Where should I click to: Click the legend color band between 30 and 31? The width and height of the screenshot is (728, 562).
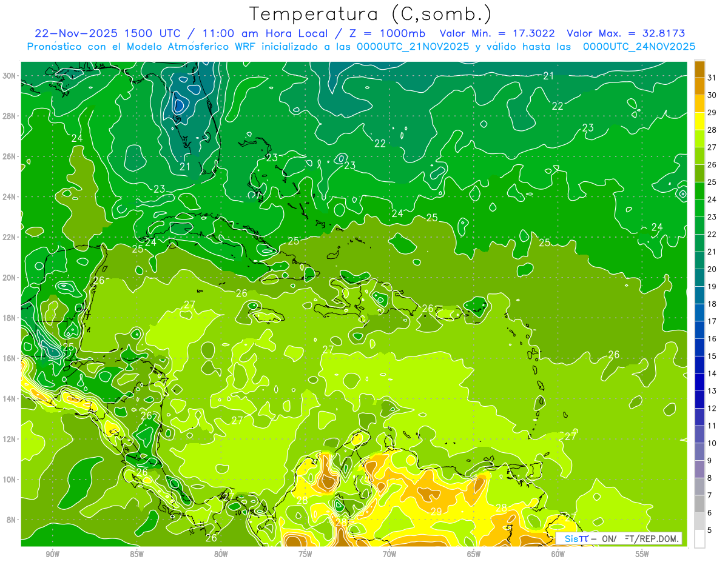(699, 87)
